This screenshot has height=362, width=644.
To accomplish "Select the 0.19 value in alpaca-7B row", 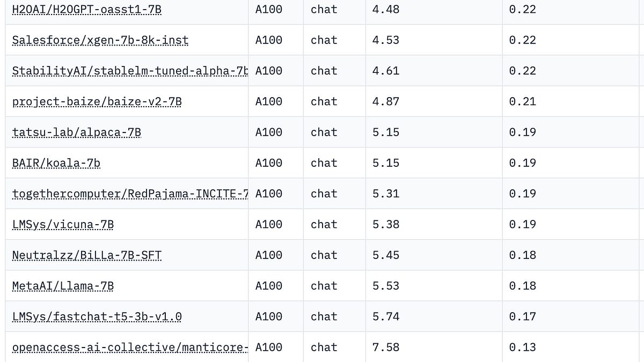I will [x=522, y=132].
